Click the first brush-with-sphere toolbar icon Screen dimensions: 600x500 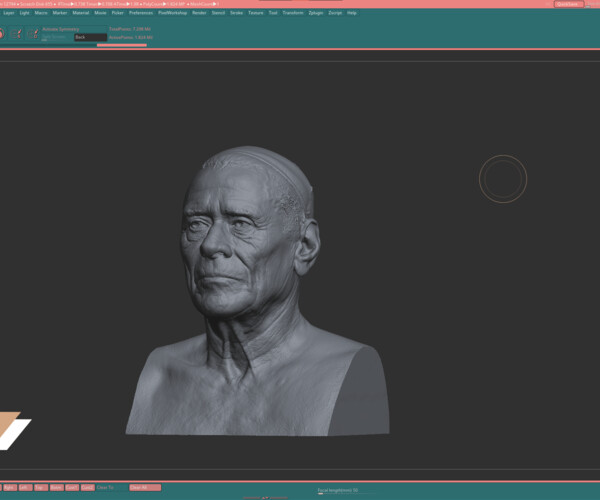click(x=16, y=34)
